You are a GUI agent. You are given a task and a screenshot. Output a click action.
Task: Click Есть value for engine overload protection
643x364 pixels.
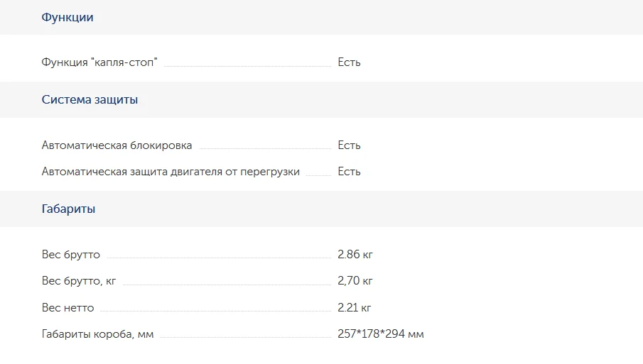click(x=349, y=172)
